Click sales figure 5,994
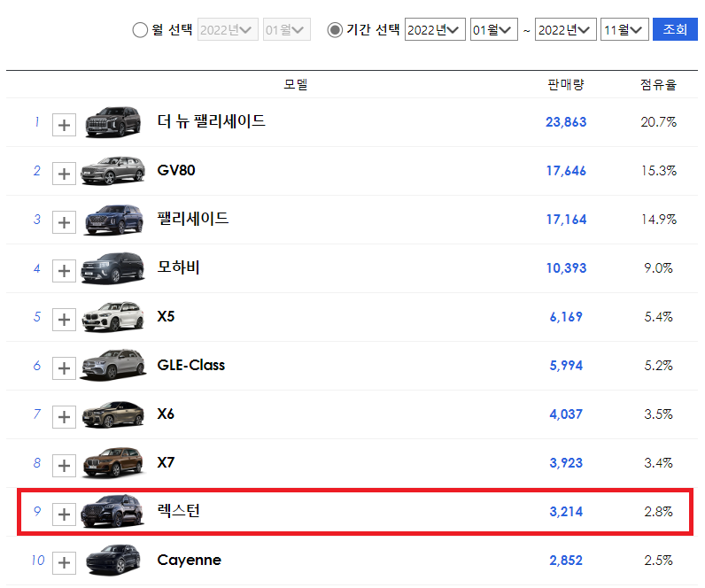This screenshot has width=705, height=588. (566, 366)
